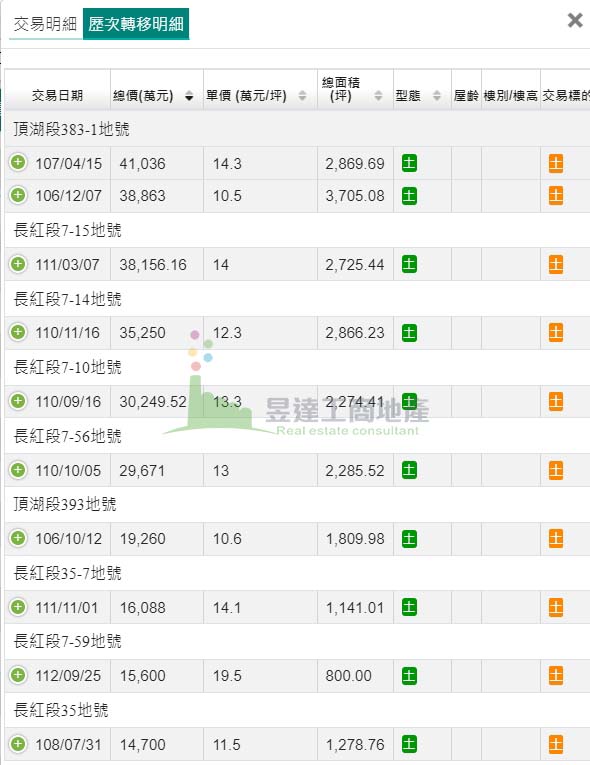Screen dimensions: 590x765
Task: Click the orange land icon for 108/07/31 row
Action: pyautogui.click(x=556, y=745)
